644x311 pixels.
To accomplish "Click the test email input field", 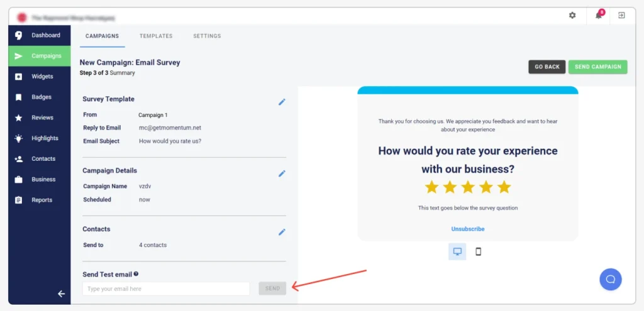I will click(166, 289).
